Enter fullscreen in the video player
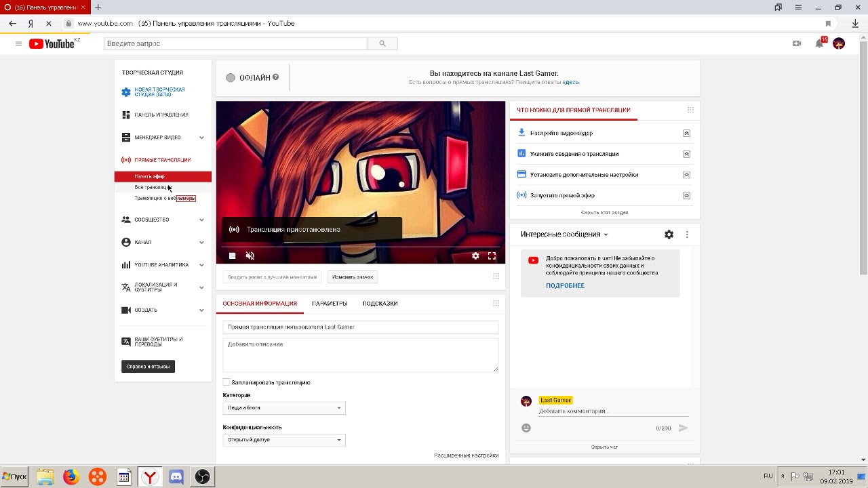The image size is (868, 488). pos(492,256)
